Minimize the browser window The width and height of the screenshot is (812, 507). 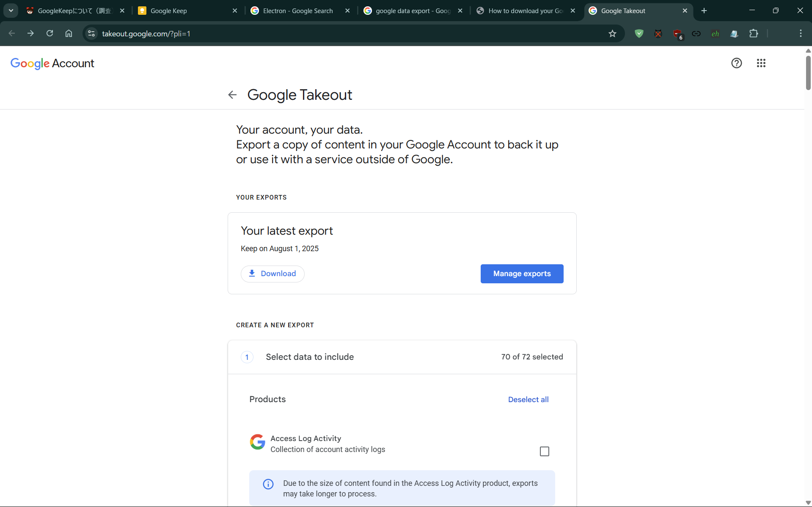coord(752,11)
